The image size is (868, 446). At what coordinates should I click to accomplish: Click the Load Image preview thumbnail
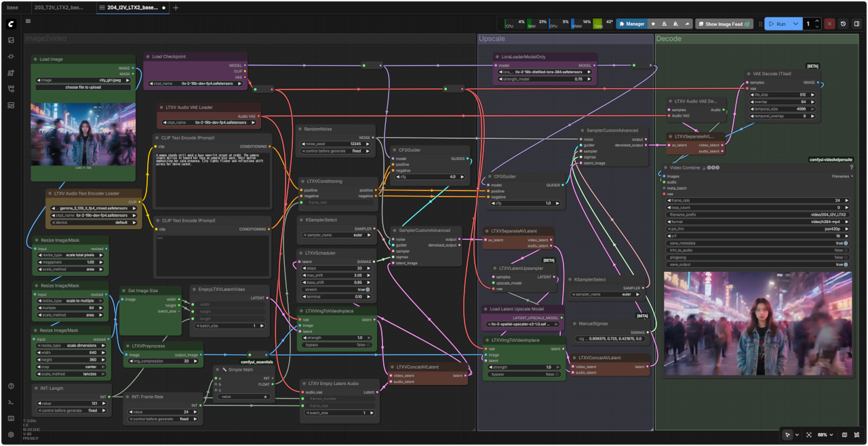click(x=83, y=134)
